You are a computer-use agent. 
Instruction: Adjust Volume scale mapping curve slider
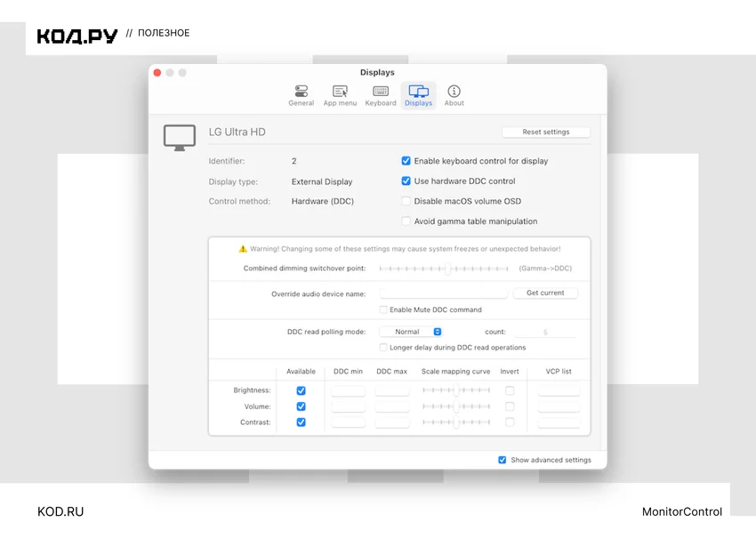click(456, 406)
